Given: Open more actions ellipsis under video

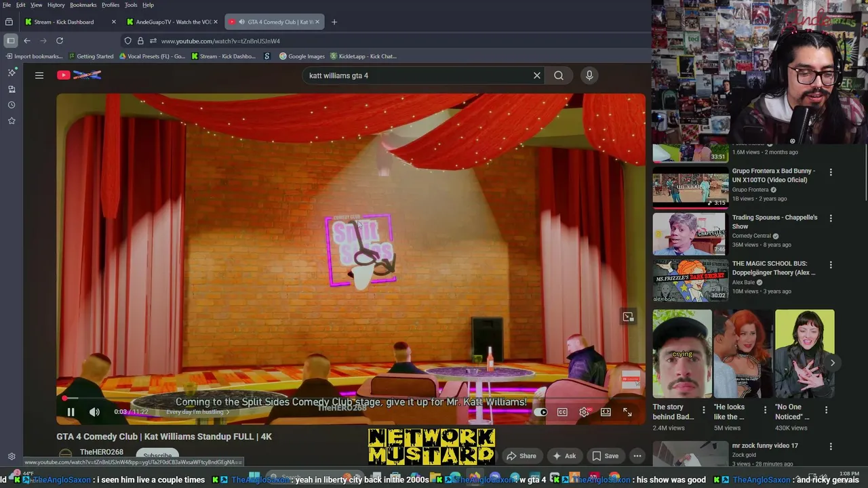Looking at the screenshot, I should (637, 456).
